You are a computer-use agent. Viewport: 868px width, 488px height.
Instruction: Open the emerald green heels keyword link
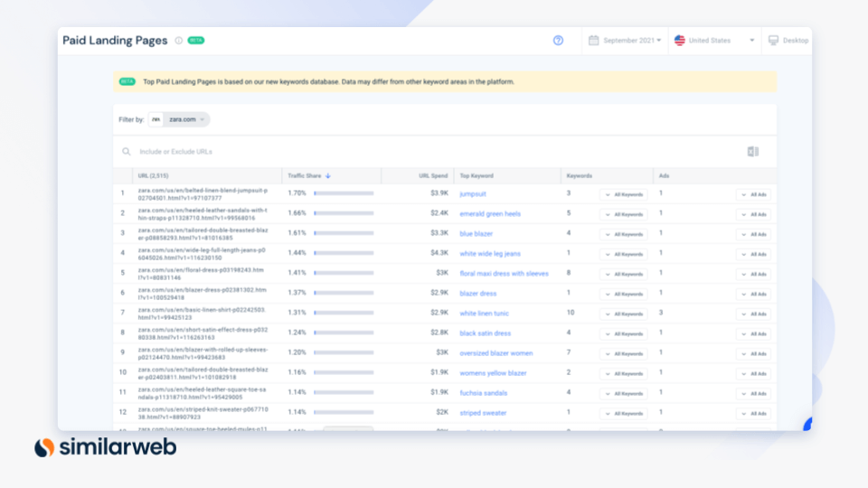pyautogui.click(x=490, y=214)
